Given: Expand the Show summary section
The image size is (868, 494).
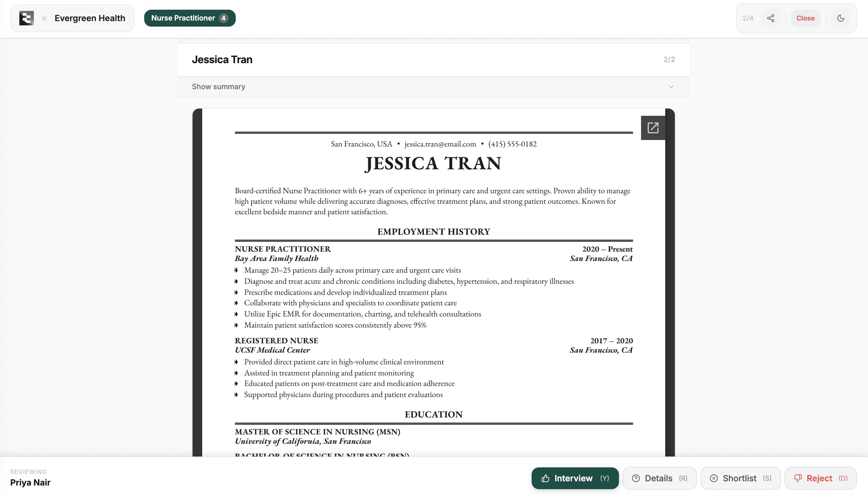Looking at the screenshot, I should 218,86.
